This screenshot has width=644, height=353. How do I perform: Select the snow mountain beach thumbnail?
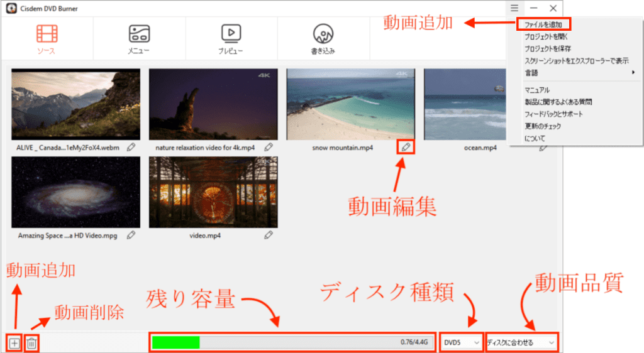[x=350, y=104]
